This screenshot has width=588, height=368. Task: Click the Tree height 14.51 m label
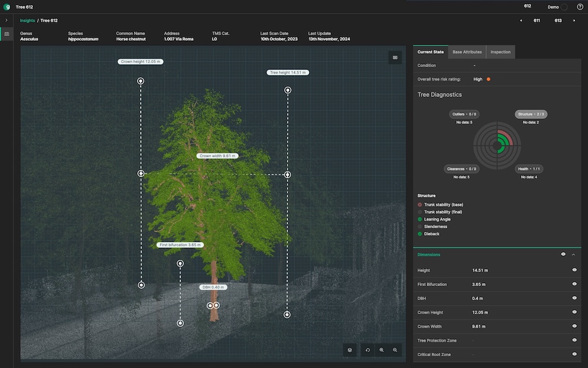(x=288, y=72)
